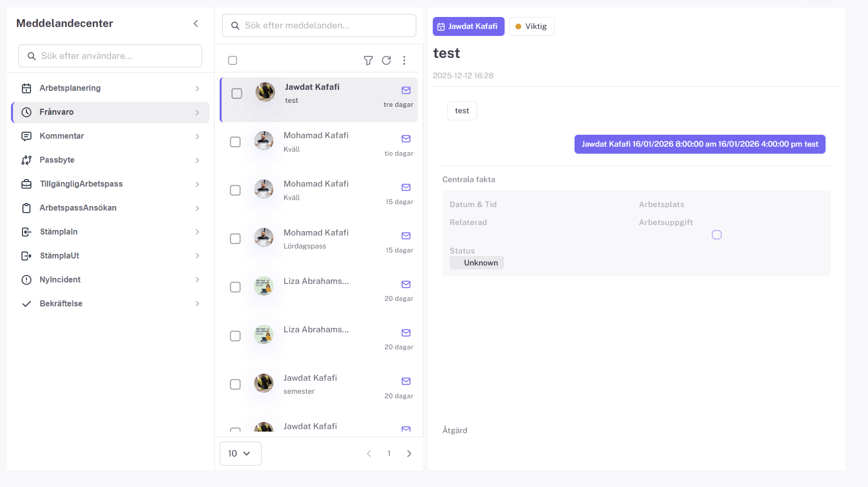
Task: Expand the Passbyte category chevron
Action: point(197,160)
